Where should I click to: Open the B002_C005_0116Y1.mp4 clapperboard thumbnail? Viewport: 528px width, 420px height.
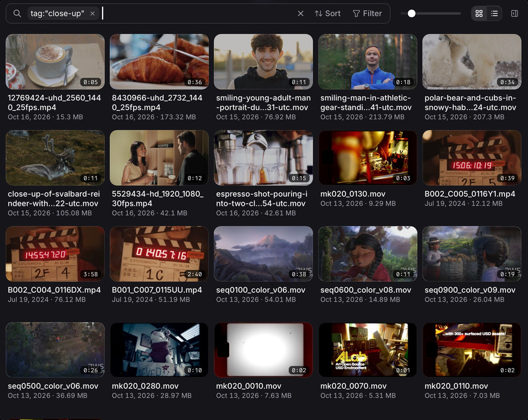point(472,157)
